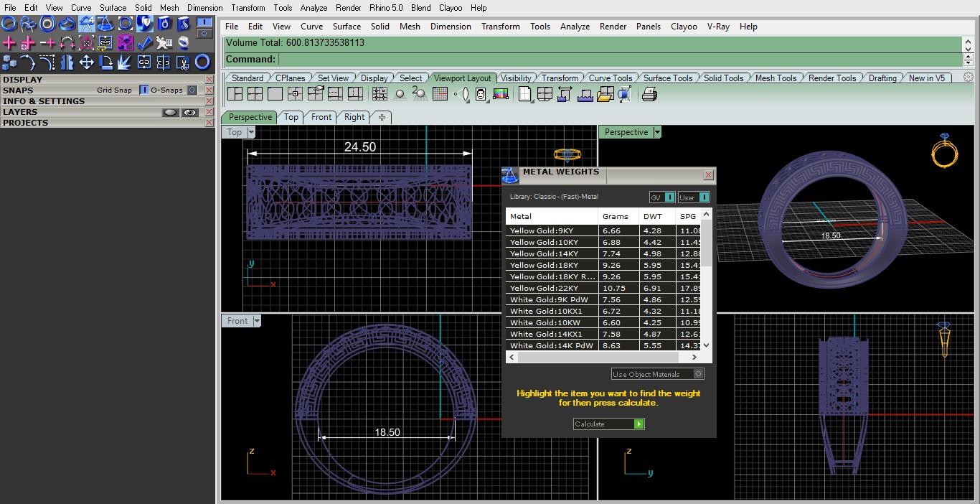Click the rotate arrow square icon
The width and height of the screenshot is (980, 504).
(x=105, y=62)
